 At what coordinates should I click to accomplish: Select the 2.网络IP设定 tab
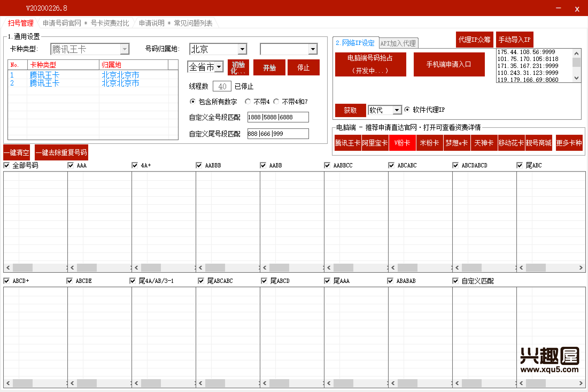355,43
